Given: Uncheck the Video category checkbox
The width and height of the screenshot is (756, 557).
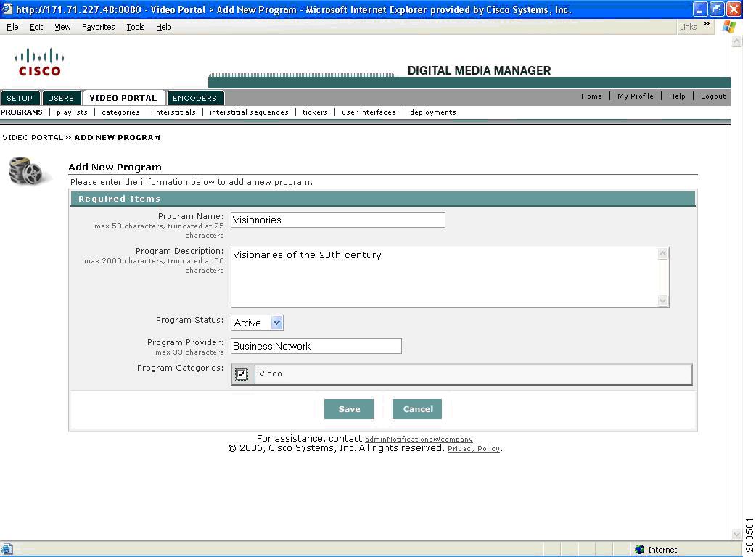Looking at the screenshot, I should [x=242, y=374].
